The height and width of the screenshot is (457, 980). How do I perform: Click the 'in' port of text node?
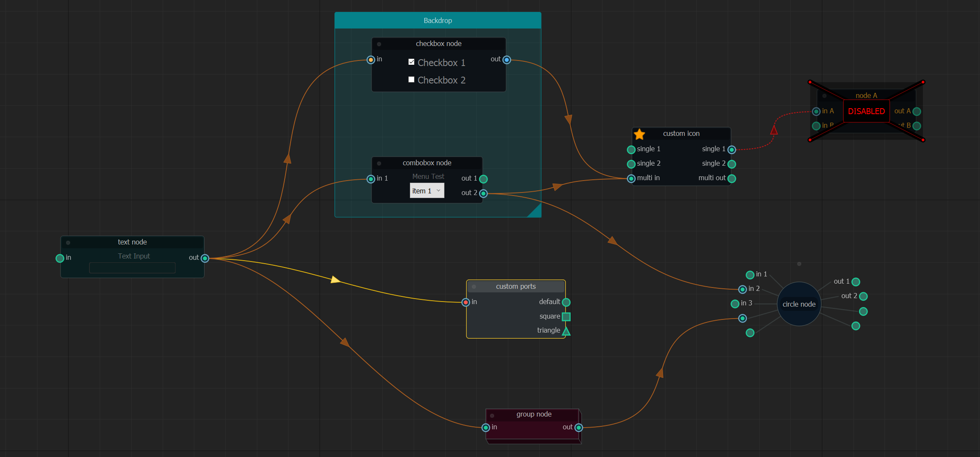tap(60, 259)
